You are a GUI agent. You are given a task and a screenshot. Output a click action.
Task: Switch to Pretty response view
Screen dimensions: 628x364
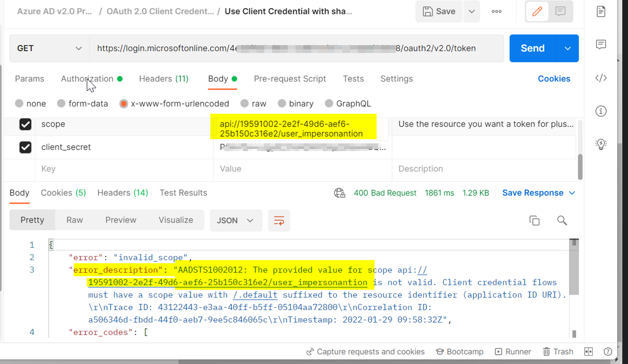pyautogui.click(x=32, y=220)
